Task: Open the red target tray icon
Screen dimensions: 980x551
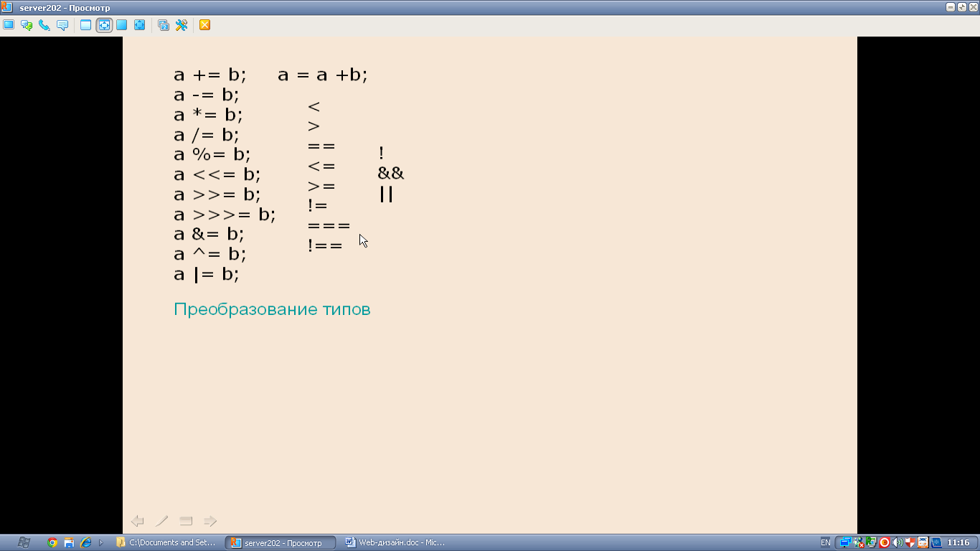Action: click(885, 542)
